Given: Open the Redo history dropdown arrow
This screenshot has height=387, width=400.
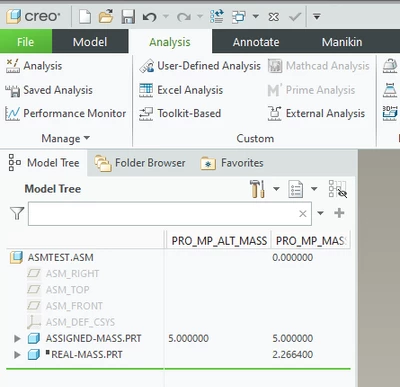Looking at the screenshot, I should pyautogui.click(x=200, y=16).
